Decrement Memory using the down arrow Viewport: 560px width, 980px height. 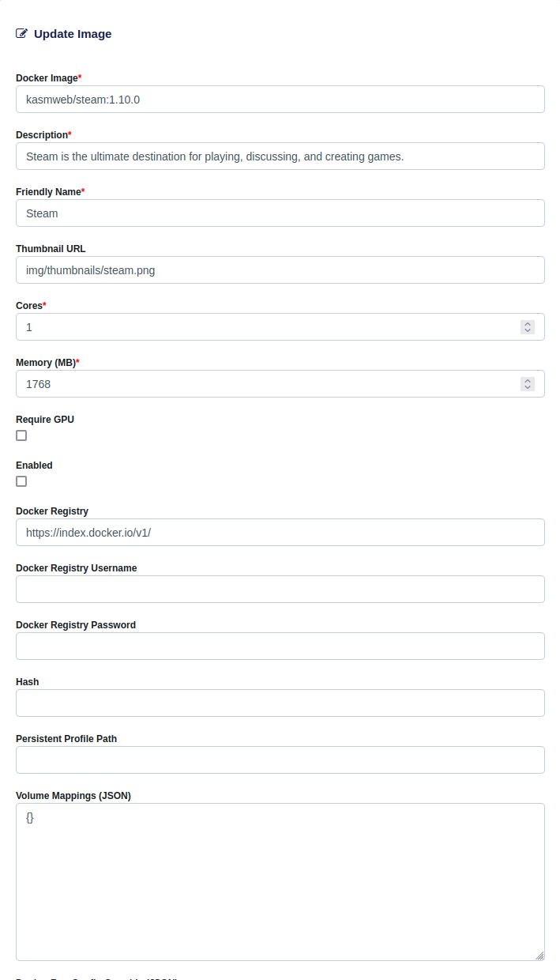coord(528,387)
